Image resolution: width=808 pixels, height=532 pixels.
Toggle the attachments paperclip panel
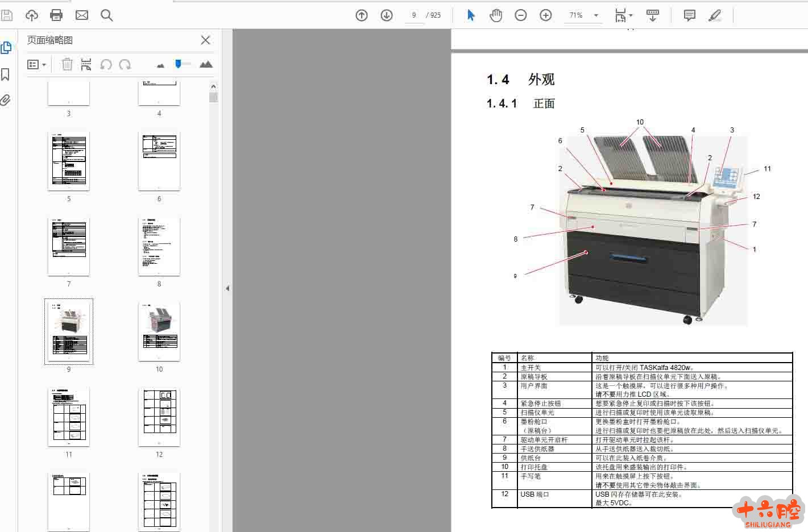(6, 101)
